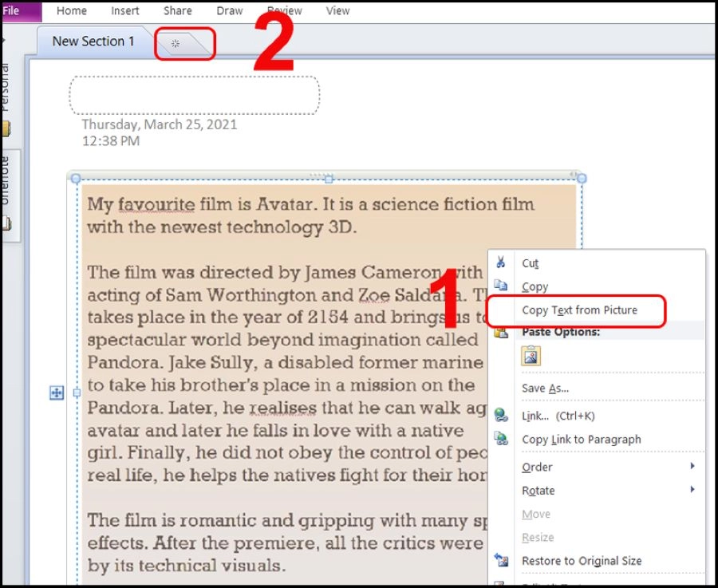Screen dimensions: 718x588
Task: Click Restore to Original Size icon
Action: pyautogui.click(x=501, y=561)
